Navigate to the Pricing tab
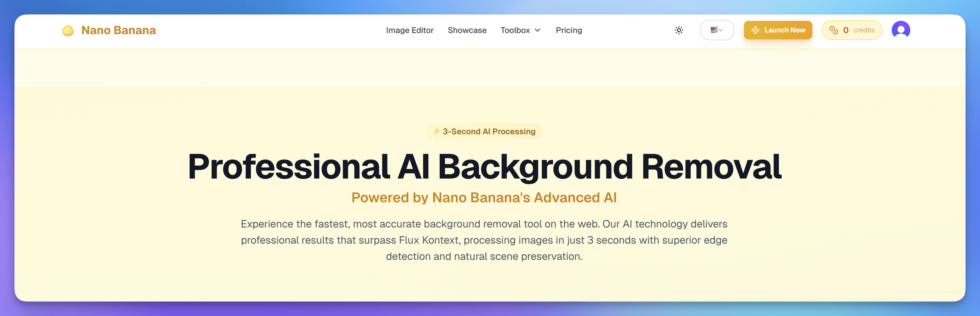The height and width of the screenshot is (316, 980). point(569,30)
